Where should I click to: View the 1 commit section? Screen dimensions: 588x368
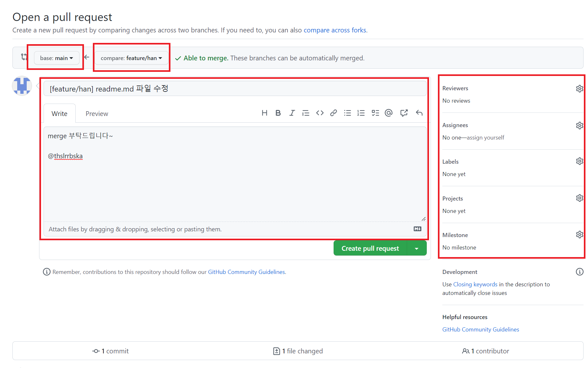pyautogui.click(x=110, y=351)
